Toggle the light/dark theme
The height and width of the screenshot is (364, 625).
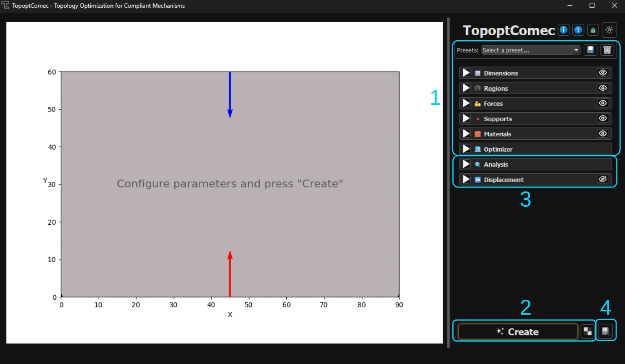609,30
